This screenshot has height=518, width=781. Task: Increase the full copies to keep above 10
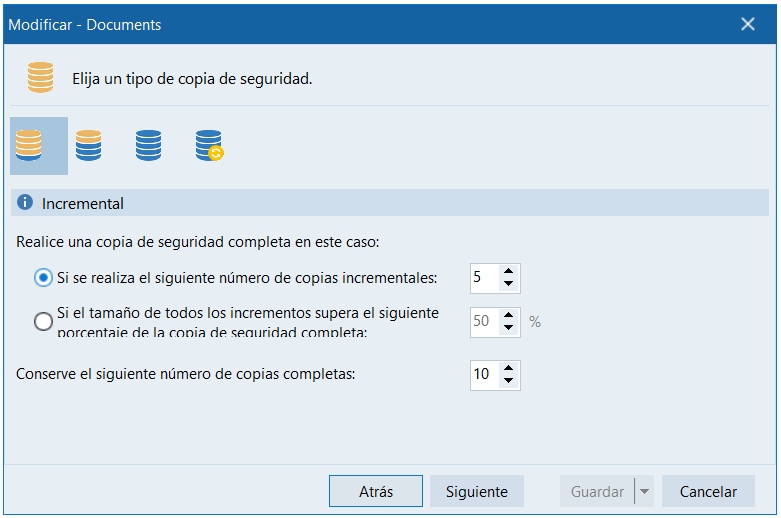(509, 368)
